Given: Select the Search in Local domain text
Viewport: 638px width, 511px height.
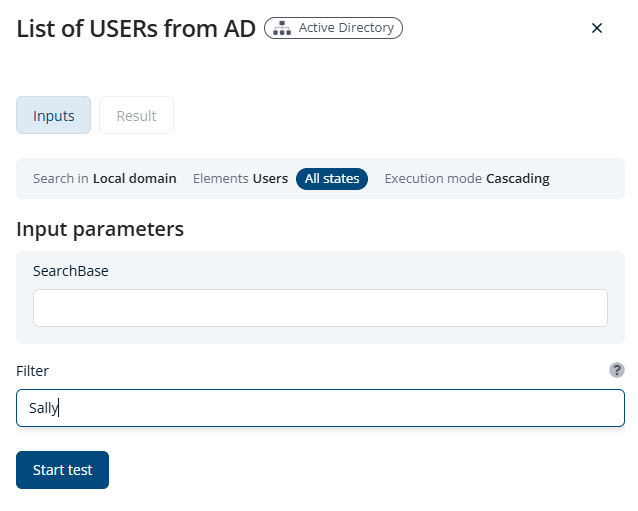Looking at the screenshot, I should (x=105, y=179).
